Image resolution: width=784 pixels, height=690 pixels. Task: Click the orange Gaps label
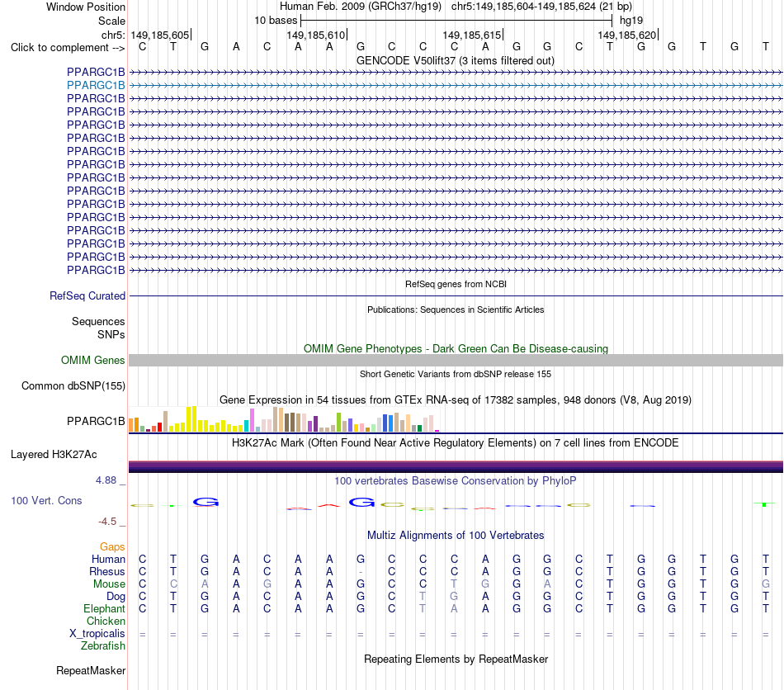[x=112, y=547]
